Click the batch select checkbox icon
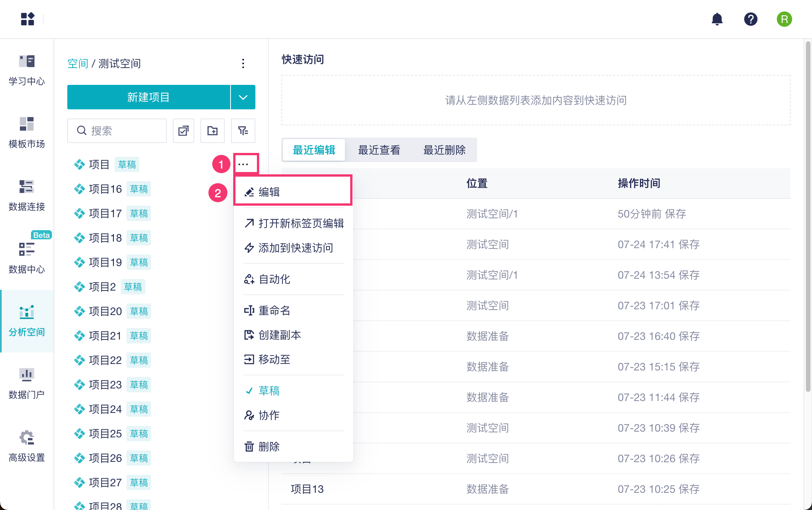The image size is (812, 510). (184, 131)
